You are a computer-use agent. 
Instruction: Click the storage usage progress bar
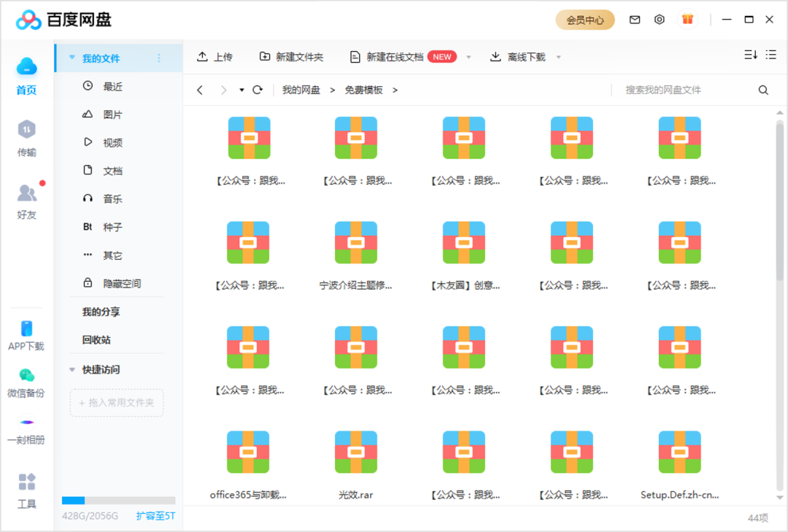(119, 501)
